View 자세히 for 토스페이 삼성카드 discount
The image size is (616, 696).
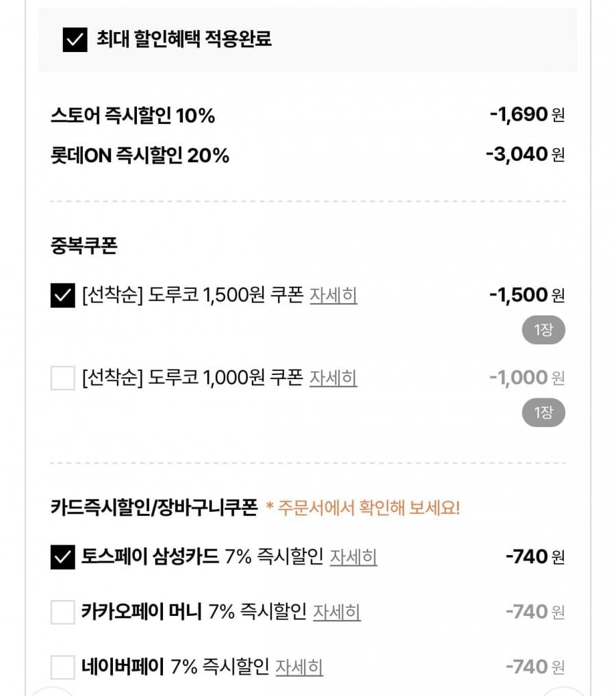click(x=353, y=557)
